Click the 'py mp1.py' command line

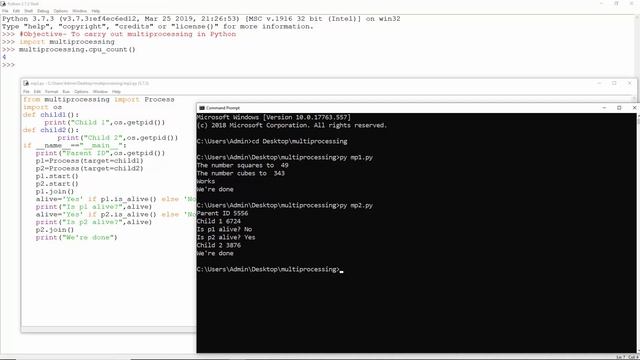(284, 157)
